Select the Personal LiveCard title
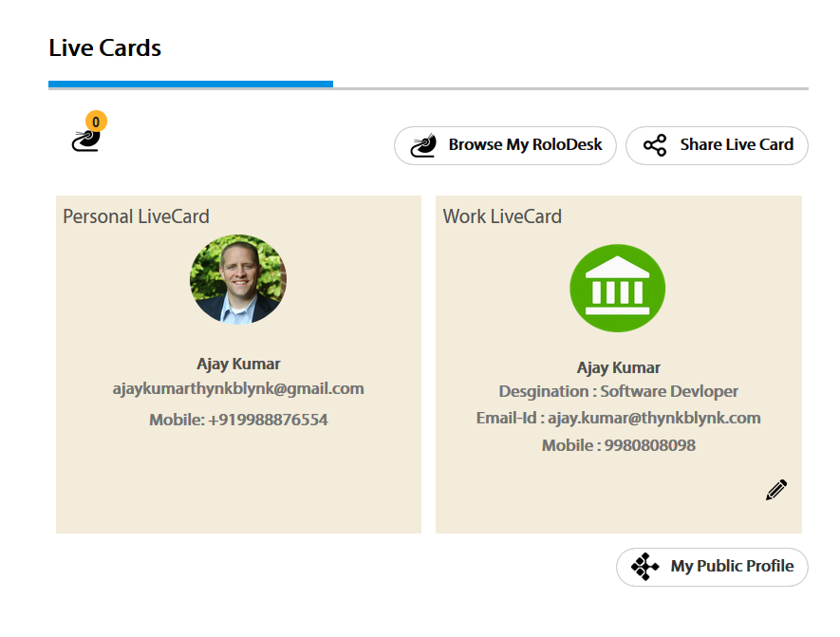 pos(136,216)
